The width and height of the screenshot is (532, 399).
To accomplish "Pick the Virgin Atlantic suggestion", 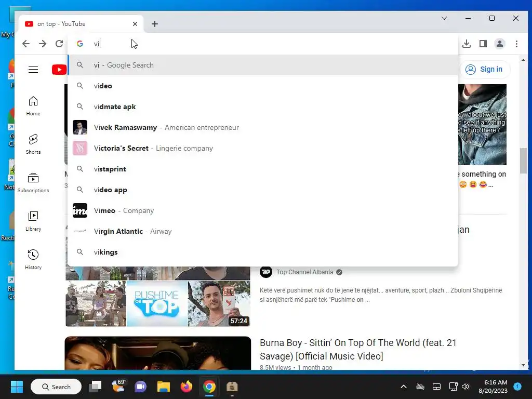I will (263, 231).
